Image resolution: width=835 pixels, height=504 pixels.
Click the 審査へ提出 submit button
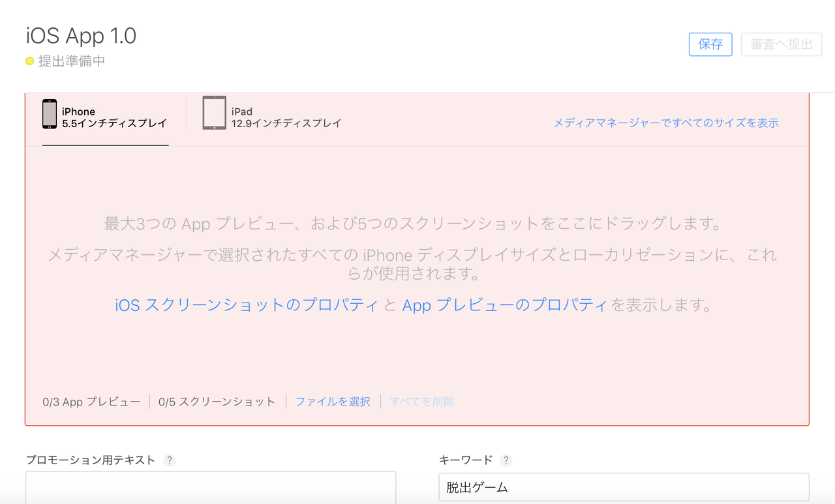point(782,44)
